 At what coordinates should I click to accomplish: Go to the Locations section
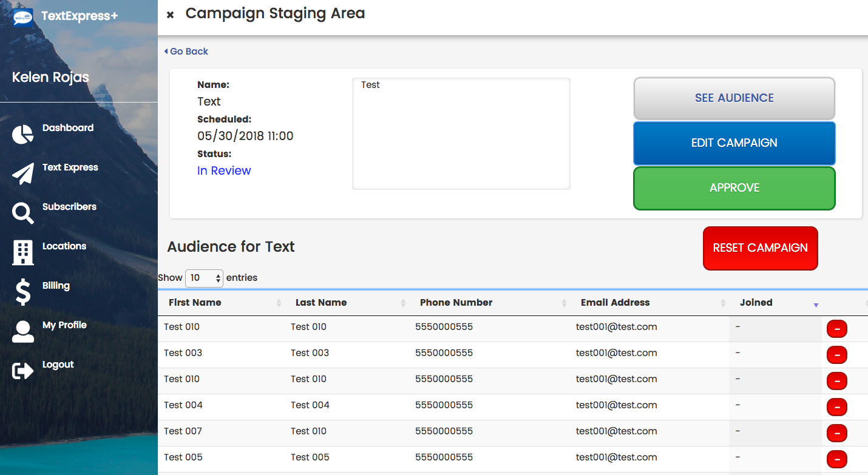pos(64,246)
